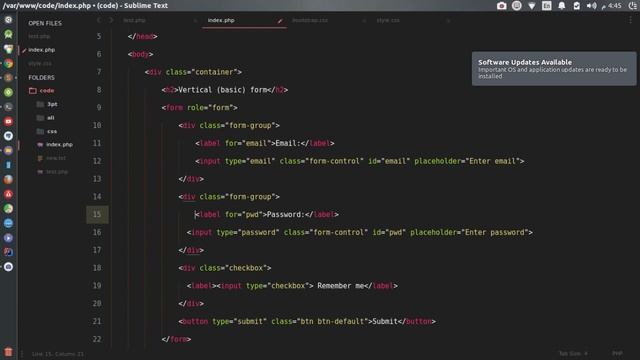Click the clipboard checkmark tray icon
Screen dimensions: 640x360
576,6
